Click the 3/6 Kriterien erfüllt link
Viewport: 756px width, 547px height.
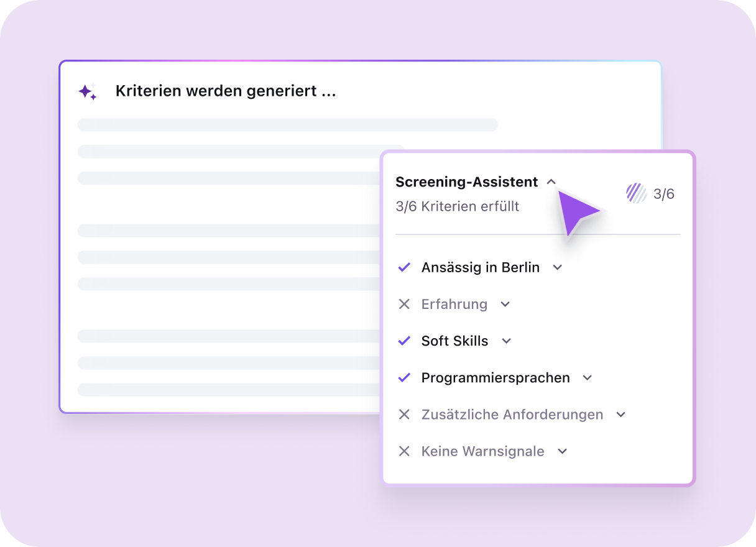click(x=458, y=206)
